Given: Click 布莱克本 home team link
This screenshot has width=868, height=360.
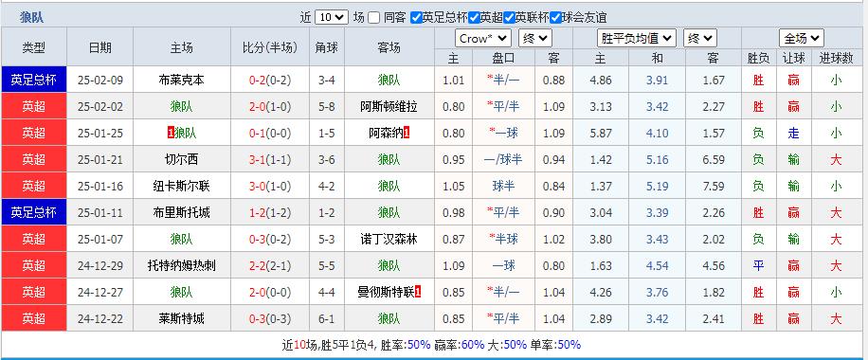Looking at the screenshot, I should tap(182, 80).
